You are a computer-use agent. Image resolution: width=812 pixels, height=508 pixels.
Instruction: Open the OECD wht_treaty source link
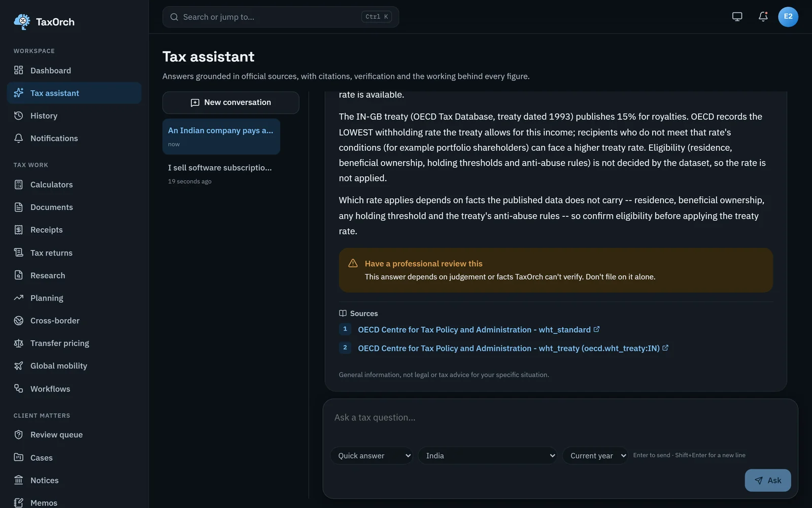click(513, 348)
